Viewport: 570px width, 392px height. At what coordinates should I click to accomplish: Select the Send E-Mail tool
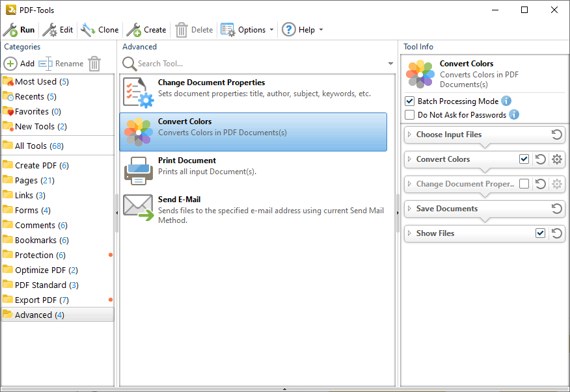tap(253, 209)
